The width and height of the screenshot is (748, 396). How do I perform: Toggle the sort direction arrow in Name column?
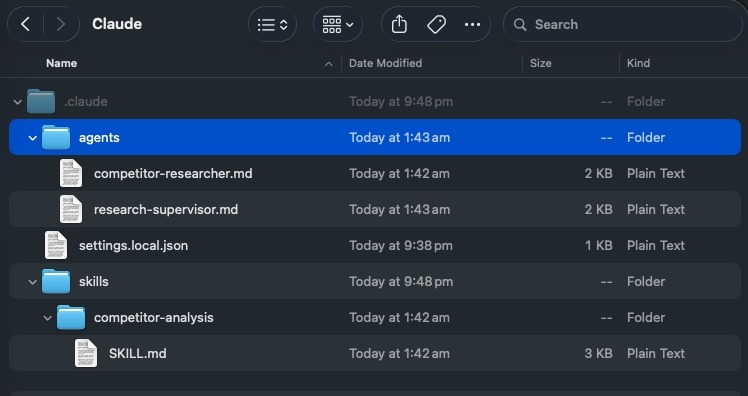click(x=328, y=64)
